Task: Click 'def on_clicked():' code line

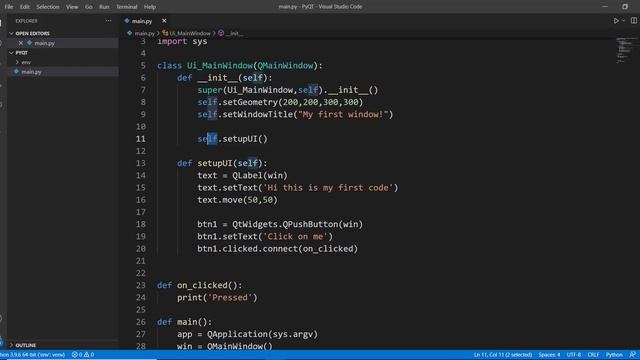Action: tap(200, 285)
